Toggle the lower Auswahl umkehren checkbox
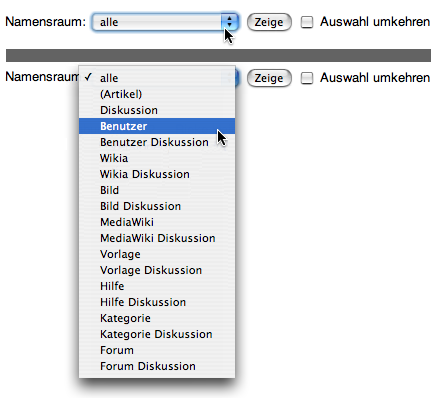 (307, 78)
